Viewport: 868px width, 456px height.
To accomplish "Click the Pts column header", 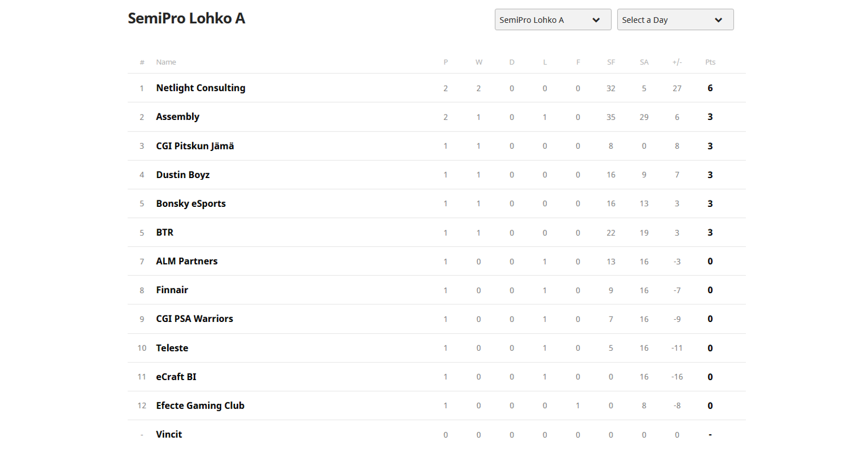I will tap(710, 62).
